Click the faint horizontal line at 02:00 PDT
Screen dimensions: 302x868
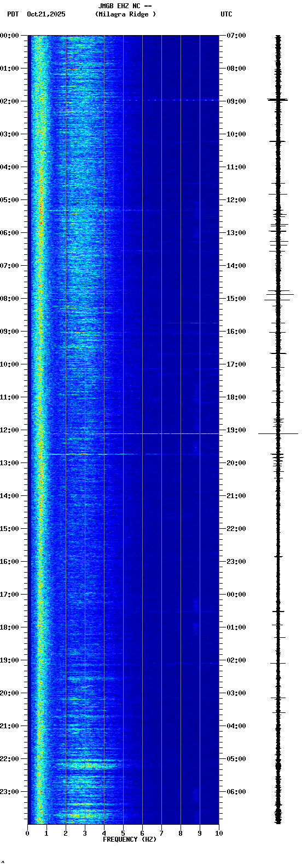(x=170, y=100)
